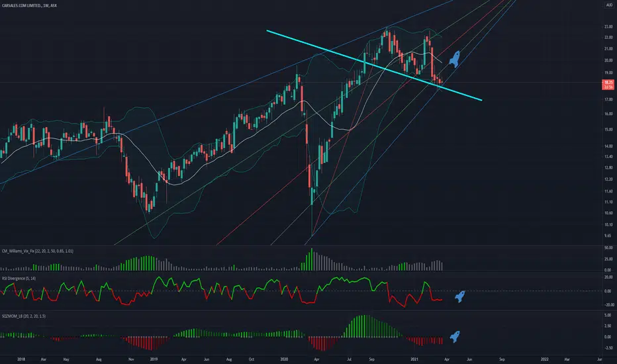The width and height of the screenshot is (617, 364).
Task: Click the May label on the time axis
Action: point(66,359)
